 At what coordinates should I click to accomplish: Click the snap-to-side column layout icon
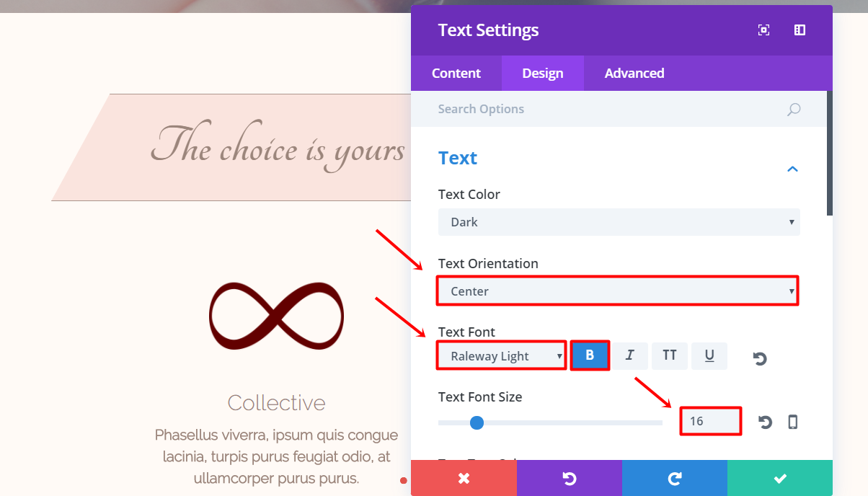800,30
